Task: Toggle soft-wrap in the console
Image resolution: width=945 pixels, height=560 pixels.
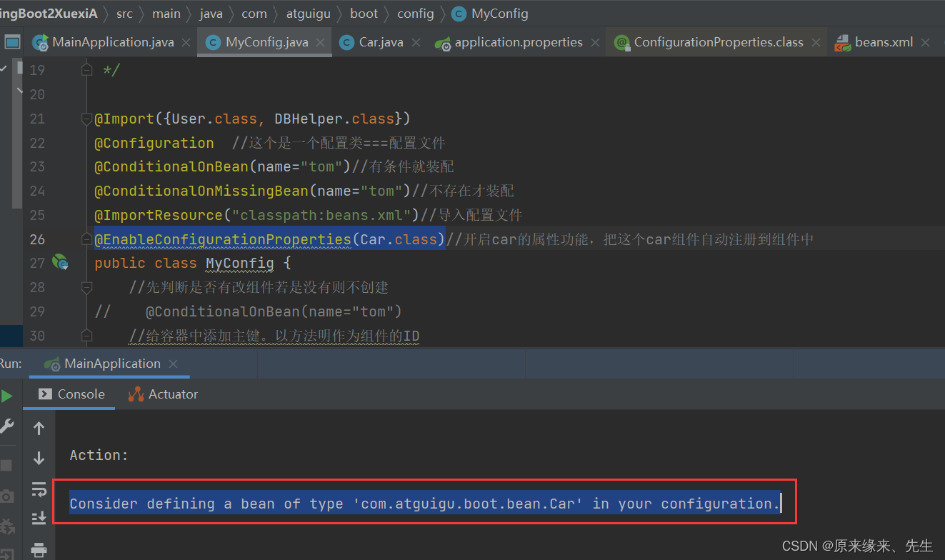Action: coord(39,489)
